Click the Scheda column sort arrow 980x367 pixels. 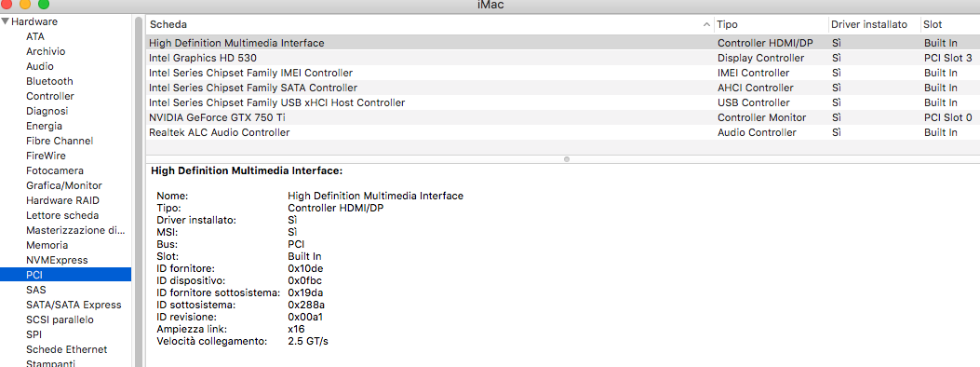pos(707,25)
